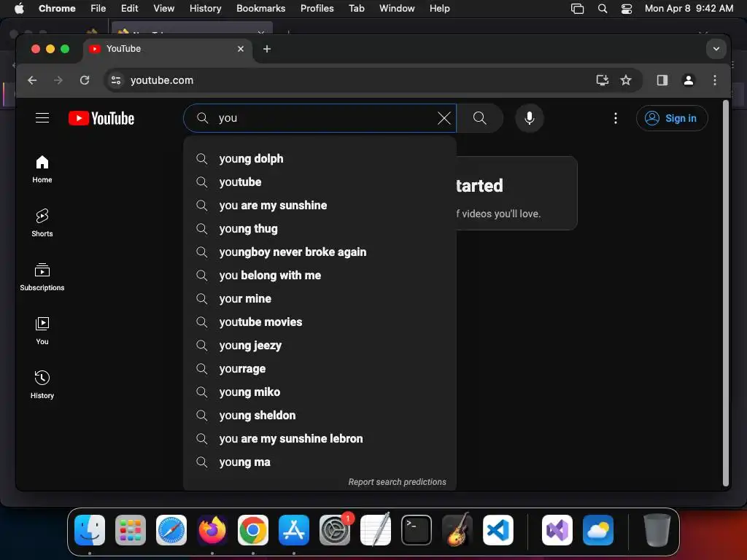Image resolution: width=747 pixels, height=560 pixels.
Task: Select suggestion 'young jeezy'
Action: click(x=320, y=345)
